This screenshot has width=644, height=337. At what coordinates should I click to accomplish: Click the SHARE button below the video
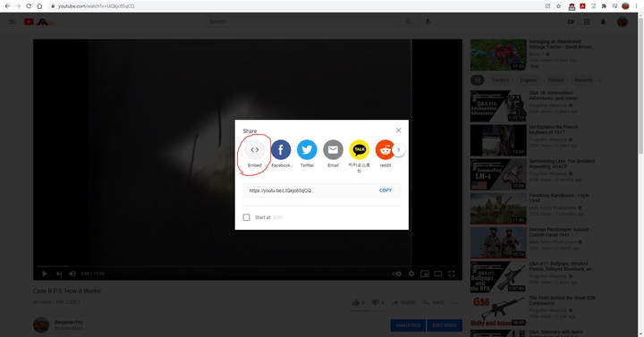click(403, 302)
